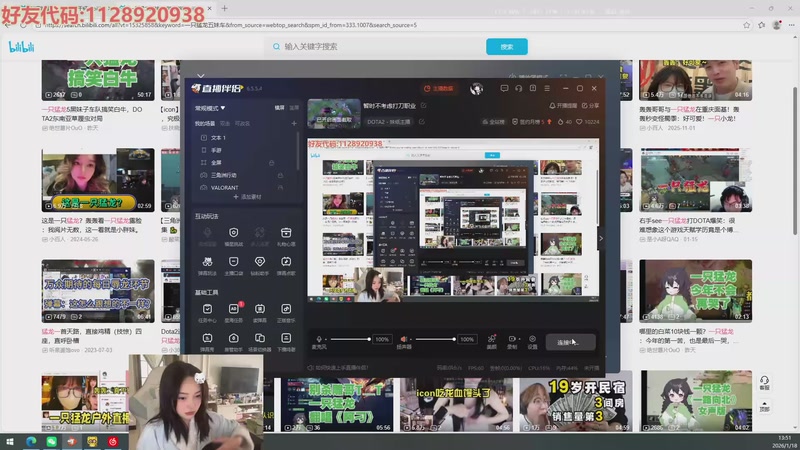Open the 下播倒数 end countdown tool
The height and width of the screenshot is (450, 800).
286,342
